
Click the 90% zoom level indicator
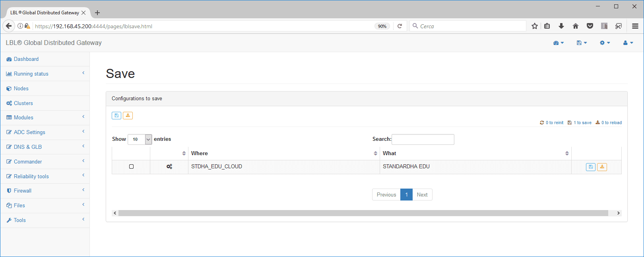point(382,26)
